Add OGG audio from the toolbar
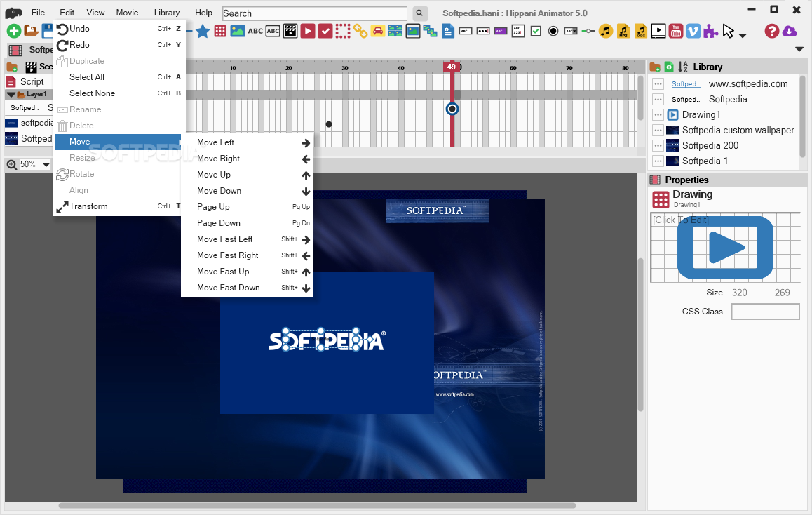This screenshot has width=812, height=515. [641, 31]
